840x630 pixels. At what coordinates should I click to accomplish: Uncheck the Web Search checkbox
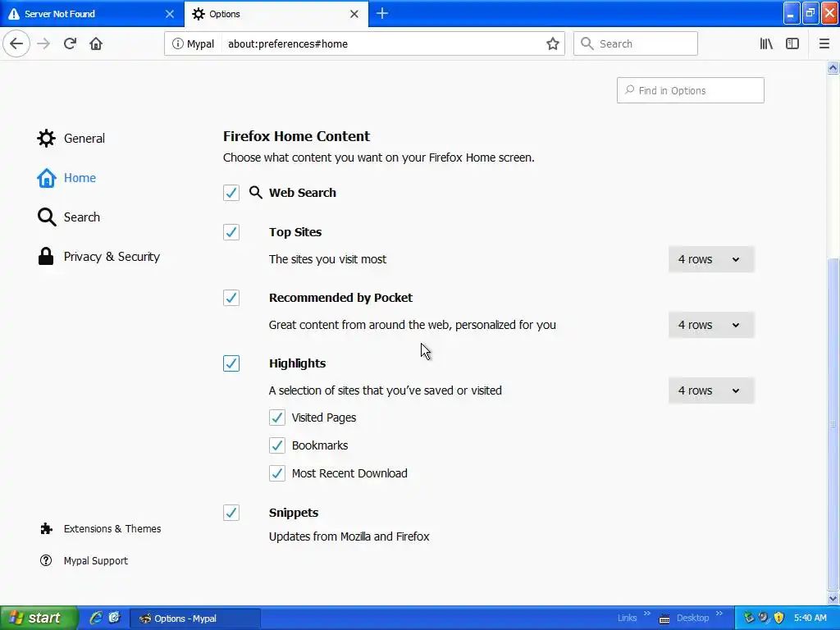[x=231, y=192]
